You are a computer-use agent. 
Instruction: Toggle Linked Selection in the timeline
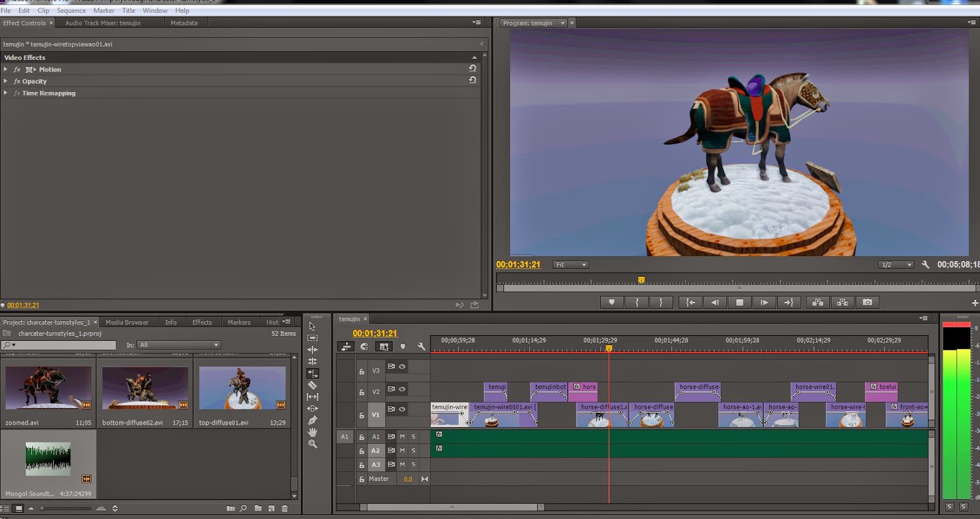(384, 346)
